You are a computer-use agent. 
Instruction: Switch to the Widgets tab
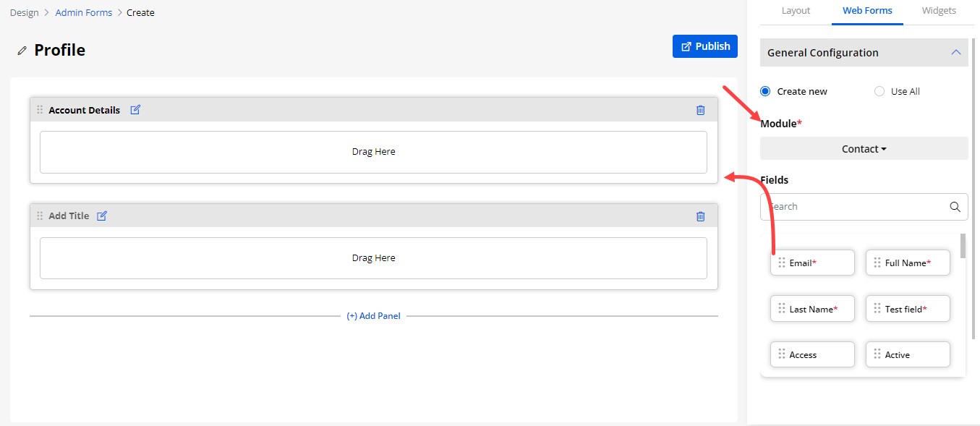click(x=939, y=11)
